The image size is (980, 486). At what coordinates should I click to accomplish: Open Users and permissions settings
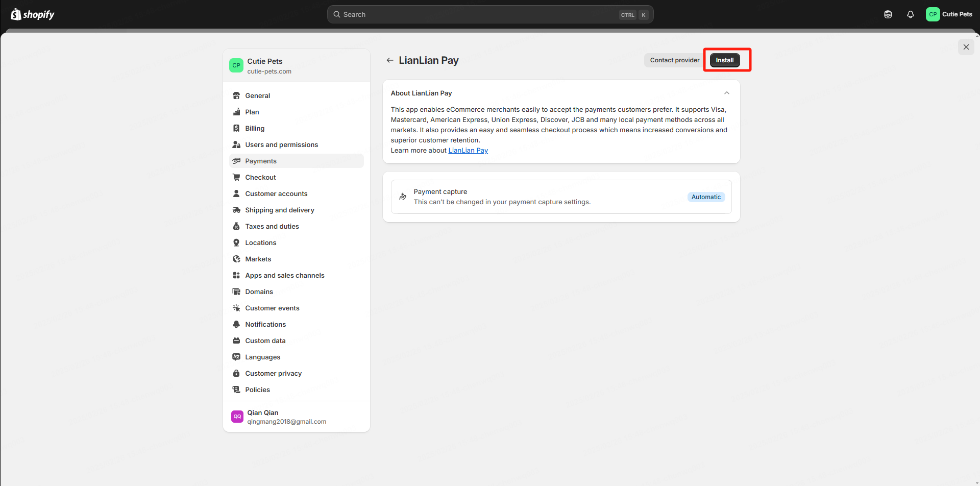[281, 144]
